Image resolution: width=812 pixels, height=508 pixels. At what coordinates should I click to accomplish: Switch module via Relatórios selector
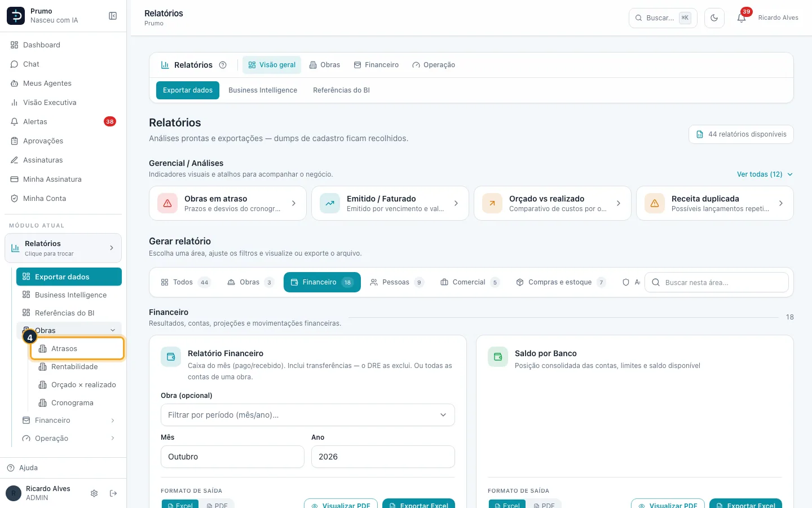click(63, 248)
